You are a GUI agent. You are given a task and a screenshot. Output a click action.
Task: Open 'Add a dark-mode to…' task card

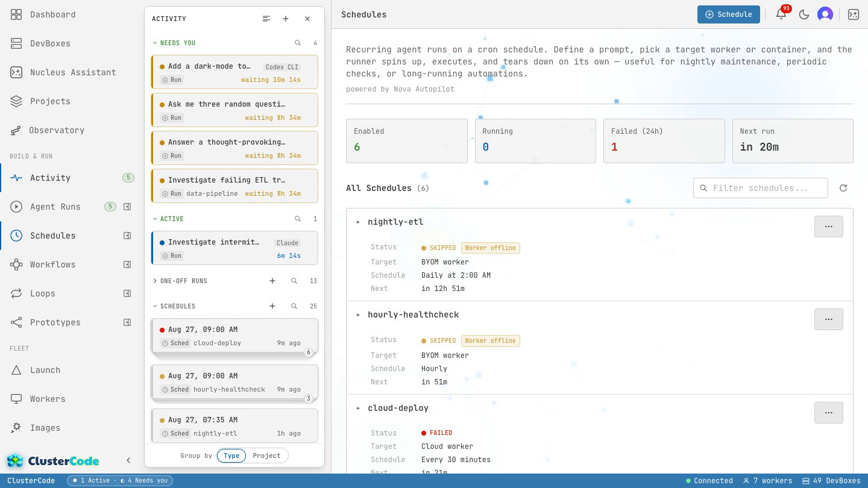[234, 72]
